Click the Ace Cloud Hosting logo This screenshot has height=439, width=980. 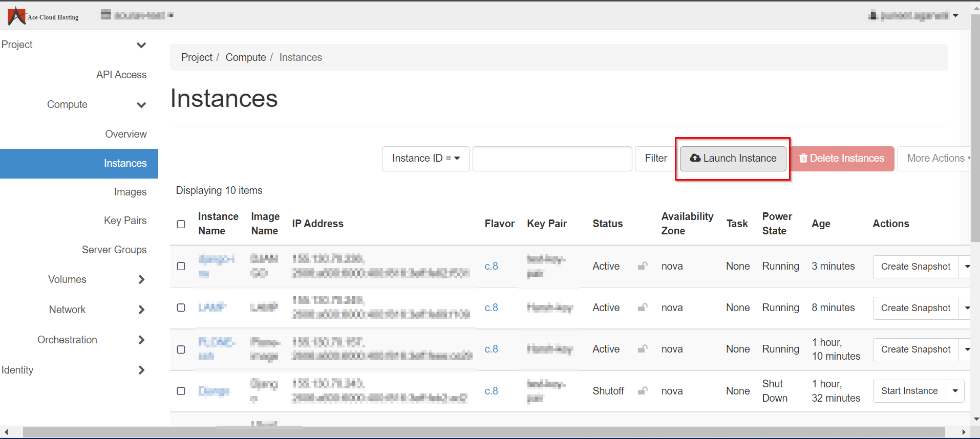(43, 16)
